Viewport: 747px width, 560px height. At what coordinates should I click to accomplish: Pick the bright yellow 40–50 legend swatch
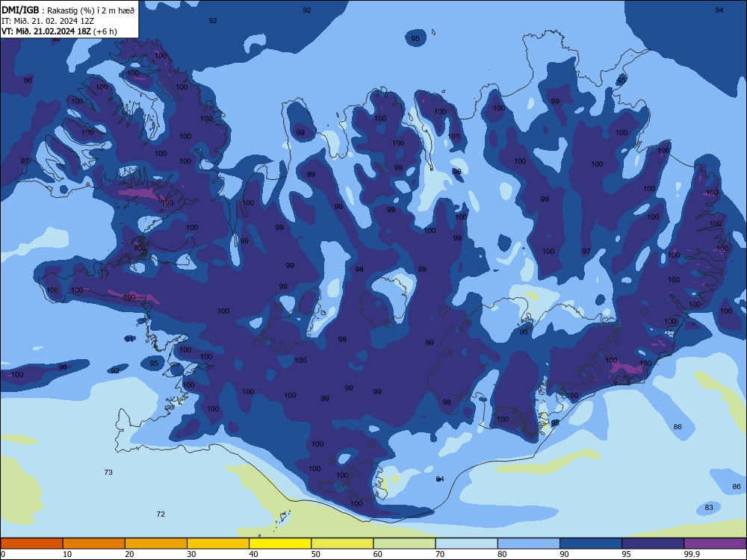tap(280, 544)
